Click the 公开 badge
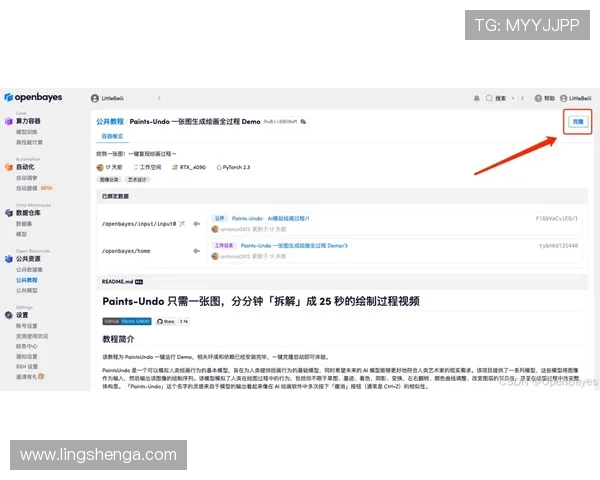 (220, 219)
